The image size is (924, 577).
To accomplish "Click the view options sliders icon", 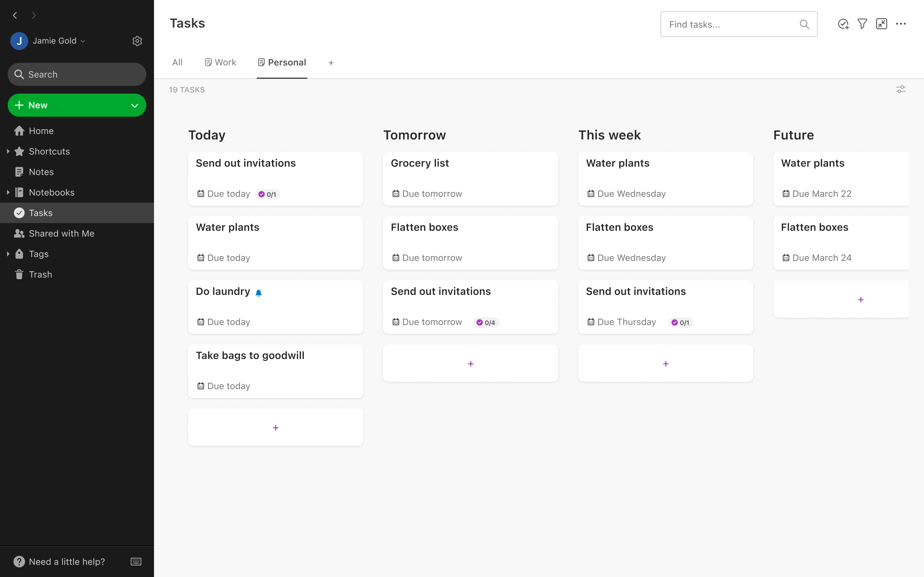I will pyautogui.click(x=901, y=89).
